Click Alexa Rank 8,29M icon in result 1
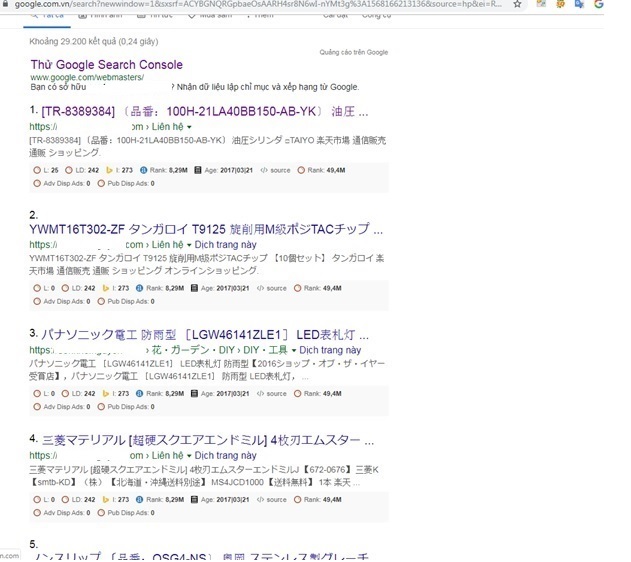Viewport: 631px width, 562px height. [x=143, y=170]
